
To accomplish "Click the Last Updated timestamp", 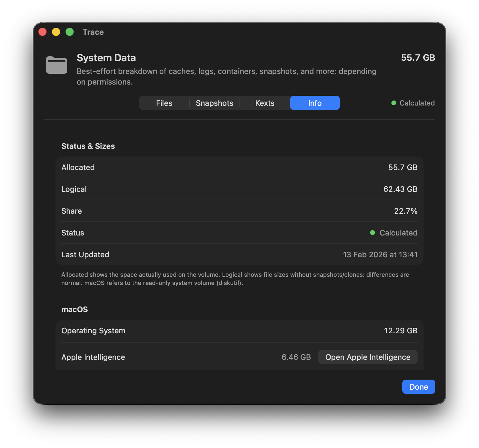I will pos(380,255).
